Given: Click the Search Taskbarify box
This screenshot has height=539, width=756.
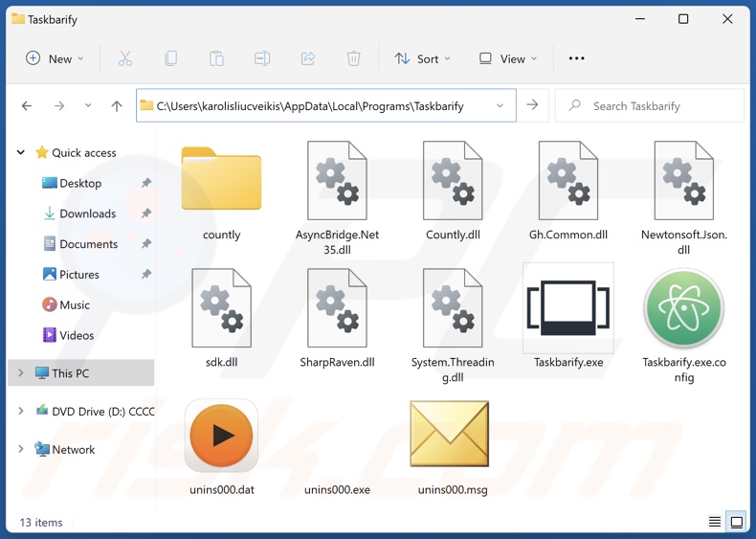Looking at the screenshot, I should [650, 105].
